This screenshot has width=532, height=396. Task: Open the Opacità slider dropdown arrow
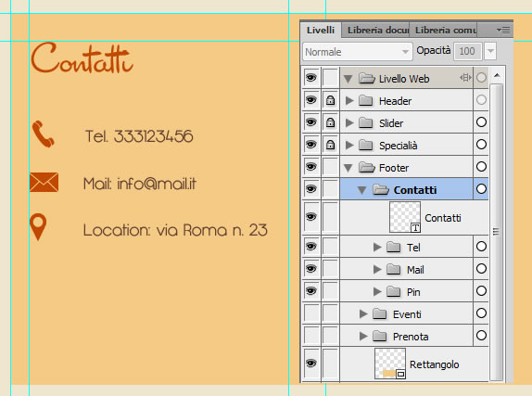click(490, 51)
